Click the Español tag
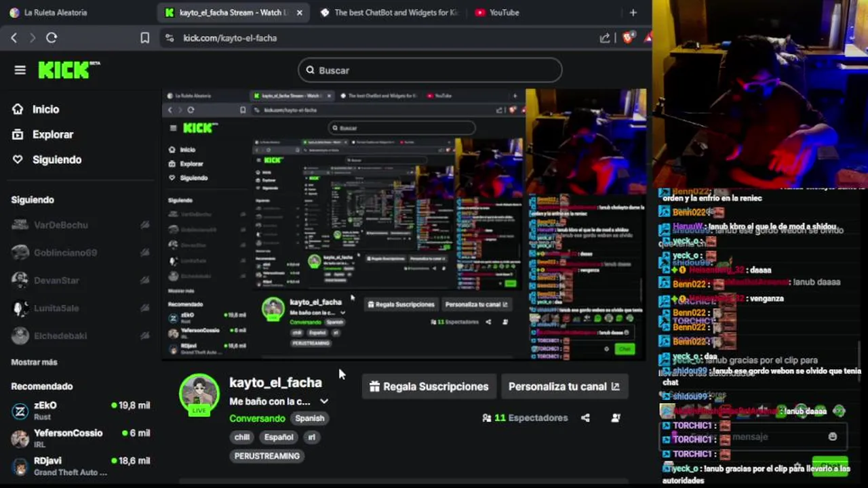This screenshot has height=488, width=868. (x=279, y=437)
